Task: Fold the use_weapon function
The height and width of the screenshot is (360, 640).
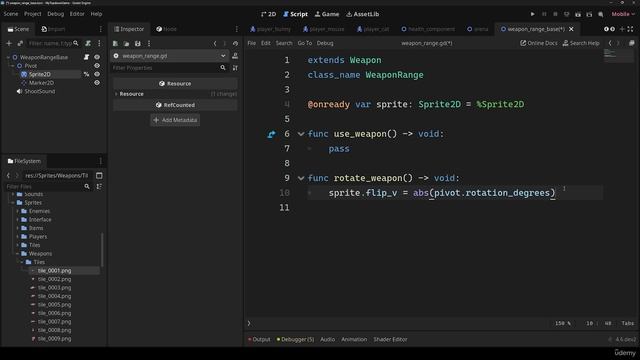Action: click(301, 134)
